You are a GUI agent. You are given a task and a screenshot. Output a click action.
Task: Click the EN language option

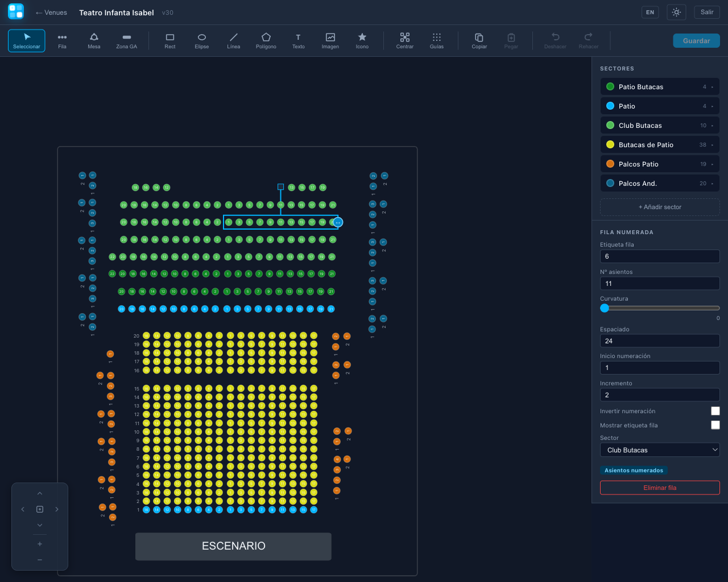[x=650, y=11]
